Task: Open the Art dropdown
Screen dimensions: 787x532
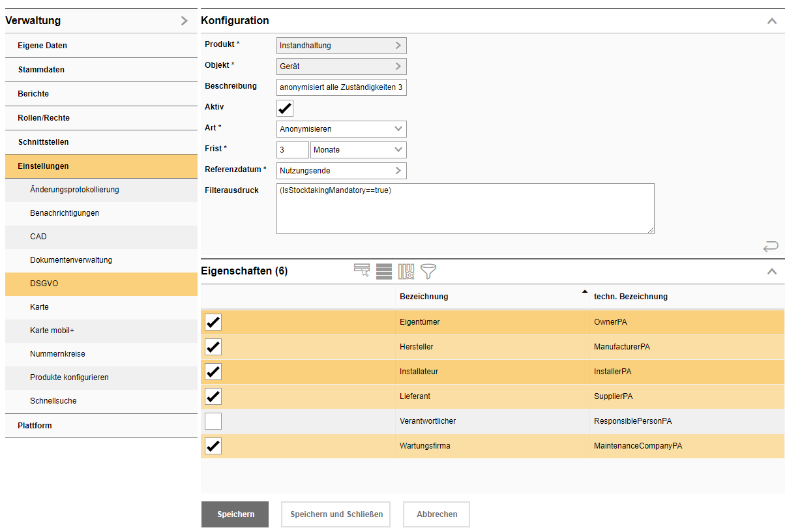Action: coord(341,129)
